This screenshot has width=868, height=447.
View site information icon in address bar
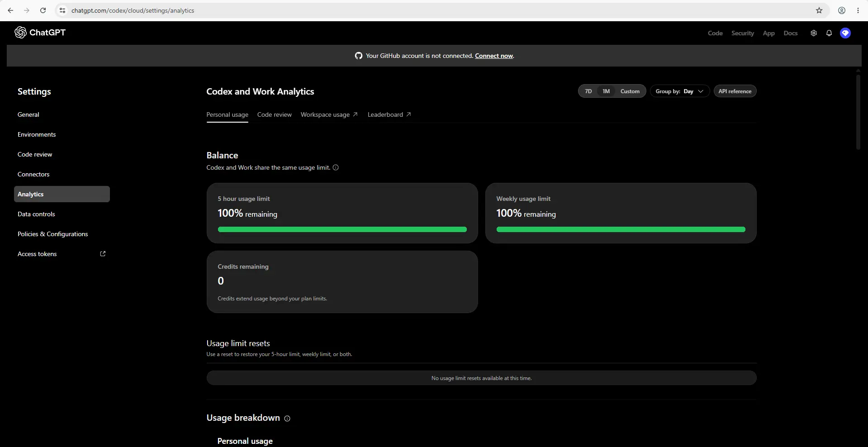pos(62,10)
